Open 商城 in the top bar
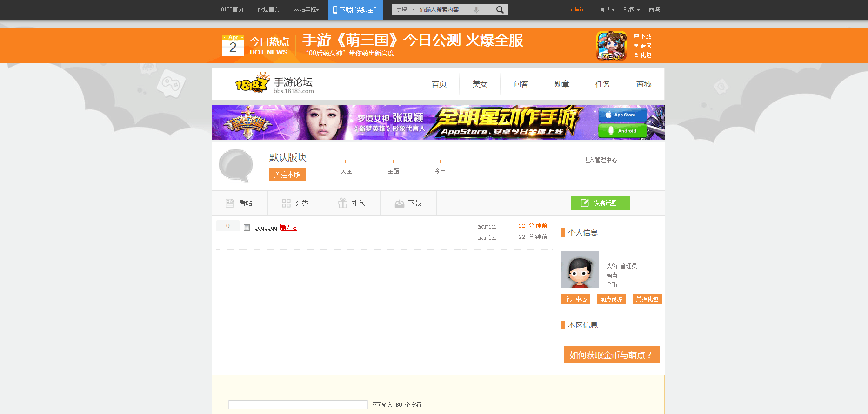Screen dimensions: 868x414 654,10
